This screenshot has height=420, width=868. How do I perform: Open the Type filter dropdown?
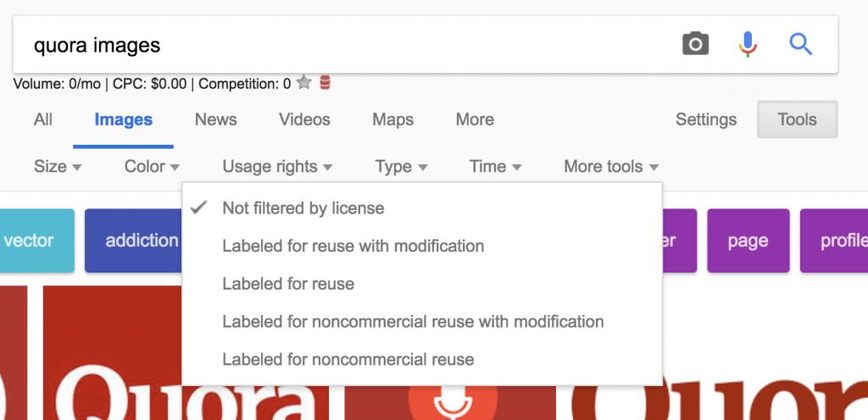click(401, 166)
